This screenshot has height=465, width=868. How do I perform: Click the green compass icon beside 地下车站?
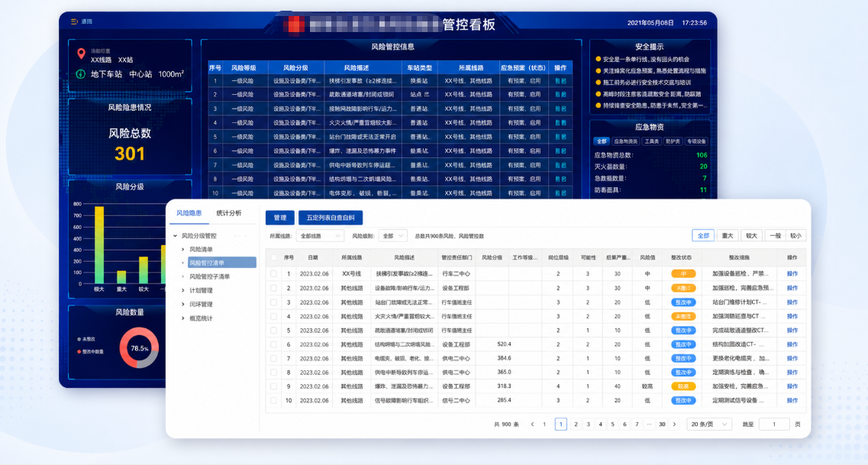(81, 73)
